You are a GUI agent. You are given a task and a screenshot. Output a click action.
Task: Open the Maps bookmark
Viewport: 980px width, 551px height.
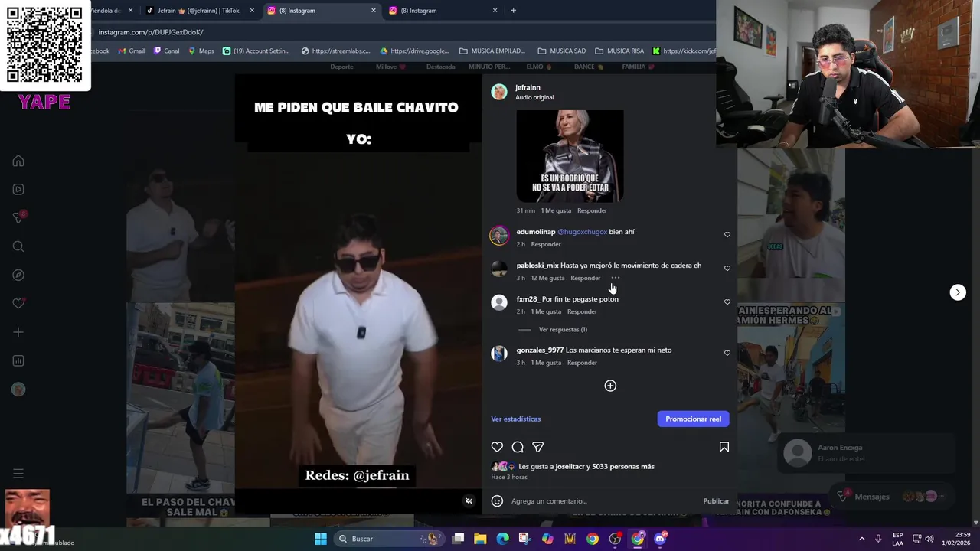pyautogui.click(x=201, y=51)
